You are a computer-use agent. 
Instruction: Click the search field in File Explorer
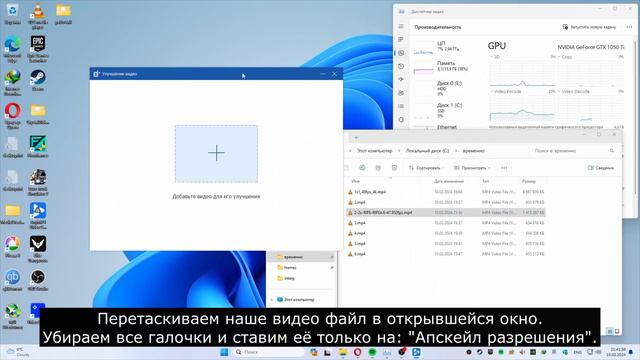click(574, 151)
